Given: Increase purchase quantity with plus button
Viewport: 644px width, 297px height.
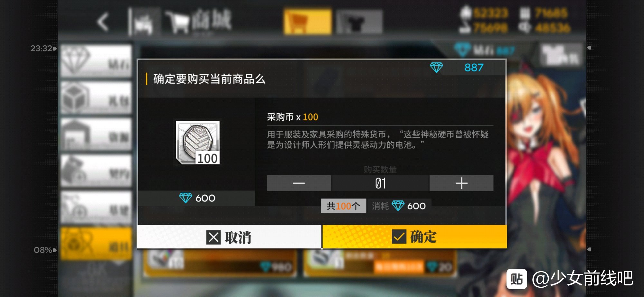Looking at the screenshot, I should (461, 183).
